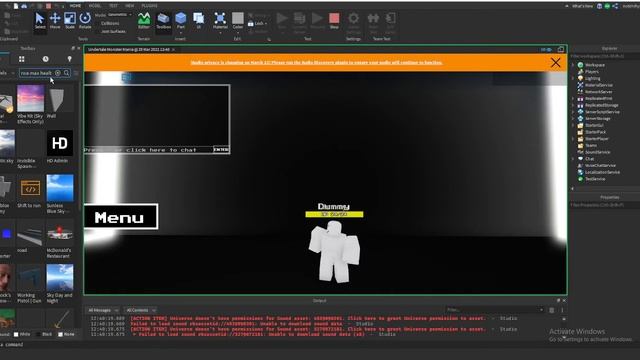Select SoundService in the Explorer
The height and width of the screenshot is (360, 640).
coord(598,152)
